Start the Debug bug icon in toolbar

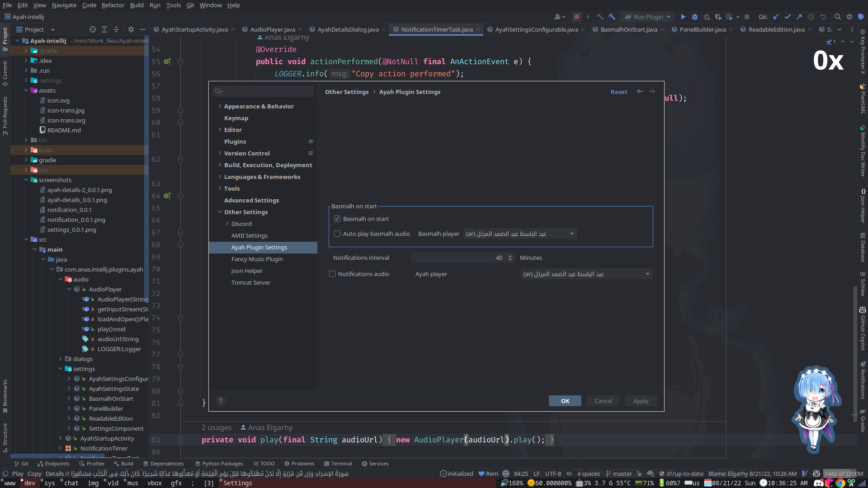(695, 17)
